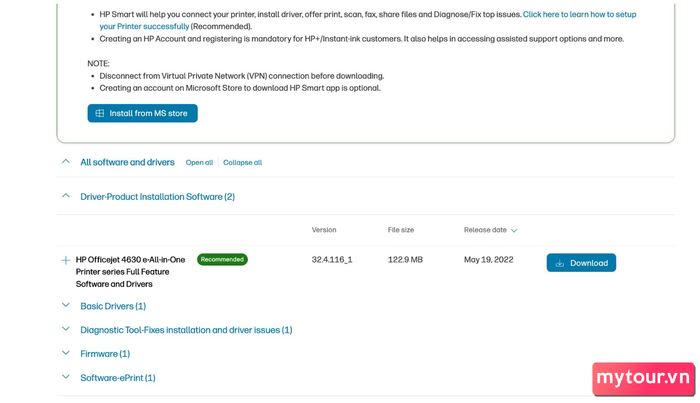Viewport: 700px width, 403px height.
Task: Click the 122.9 MB file size value
Action: tap(405, 260)
